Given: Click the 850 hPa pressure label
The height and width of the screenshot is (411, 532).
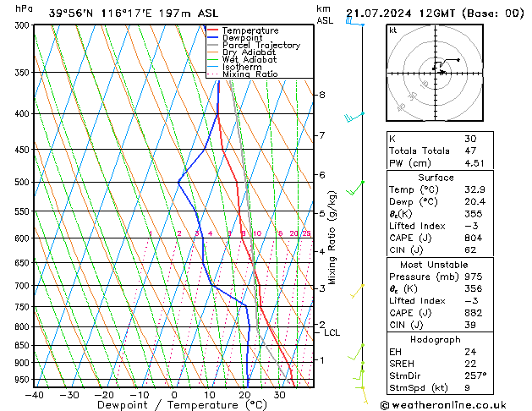Looking at the screenshot, I should pos(22,345).
